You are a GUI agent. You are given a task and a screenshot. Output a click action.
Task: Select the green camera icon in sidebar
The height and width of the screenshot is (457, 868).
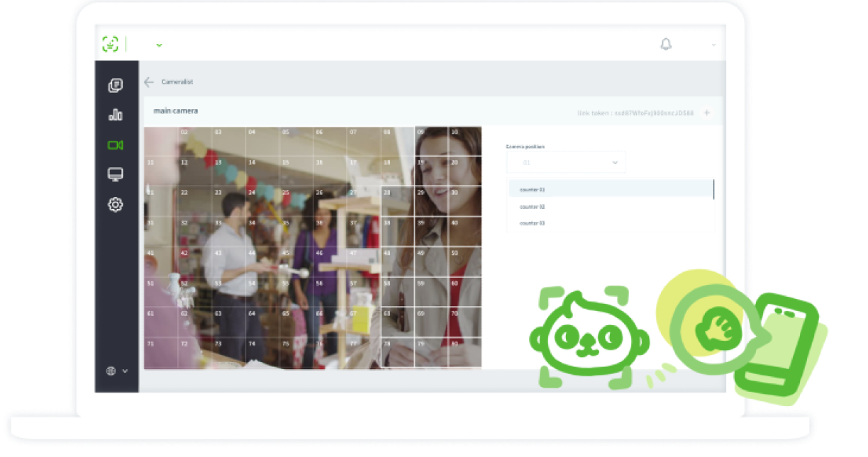click(x=116, y=145)
